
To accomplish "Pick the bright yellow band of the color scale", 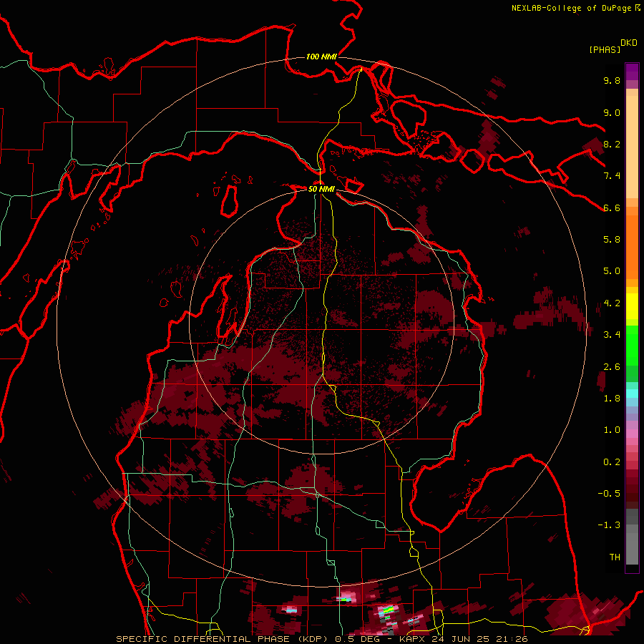I will (632, 306).
